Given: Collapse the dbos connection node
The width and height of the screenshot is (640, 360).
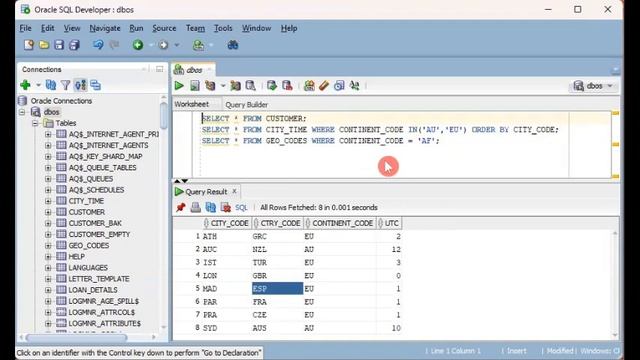Looking at the screenshot, I should 22,112.
